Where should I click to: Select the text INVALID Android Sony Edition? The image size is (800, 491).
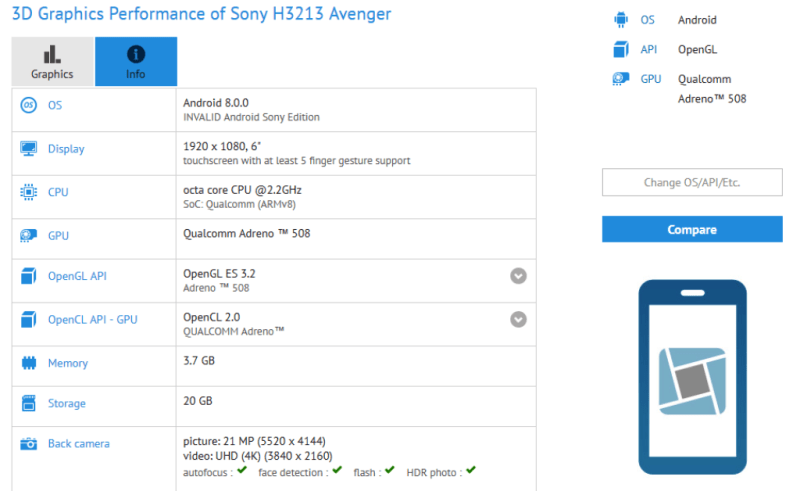point(252,117)
